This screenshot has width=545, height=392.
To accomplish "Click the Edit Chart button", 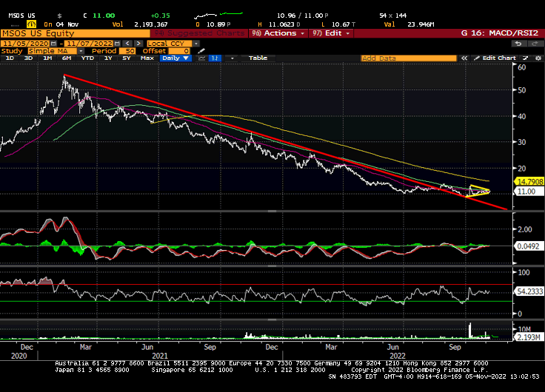I will tap(495, 58).
